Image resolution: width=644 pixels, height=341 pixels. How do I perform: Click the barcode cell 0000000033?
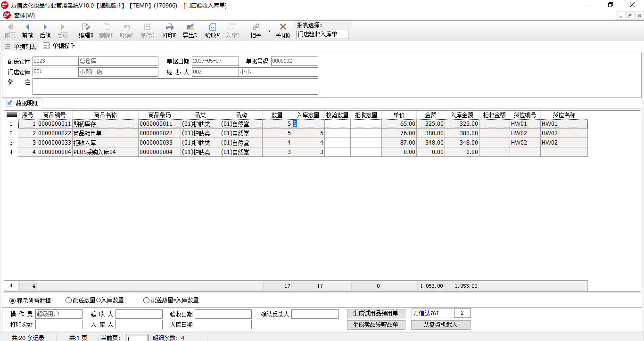pos(159,143)
